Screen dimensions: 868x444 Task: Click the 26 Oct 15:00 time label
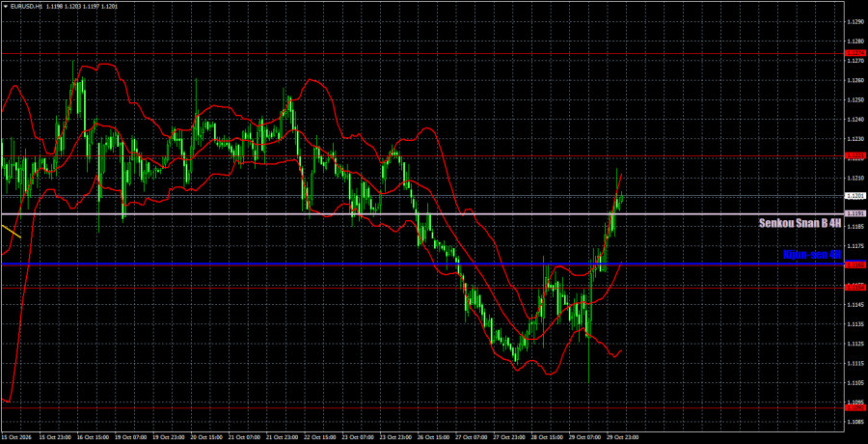point(431,437)
